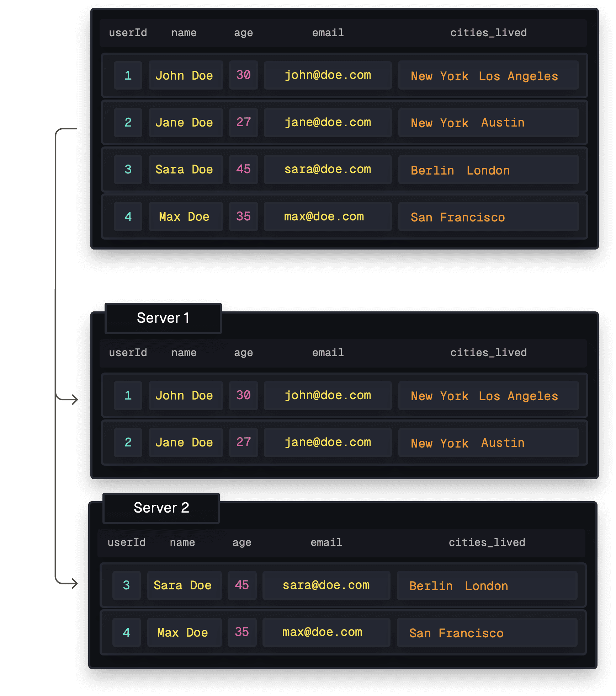Select the age column header
Image resolution: width=616 pixels, height=696 pixels.
tap(243, 32)
